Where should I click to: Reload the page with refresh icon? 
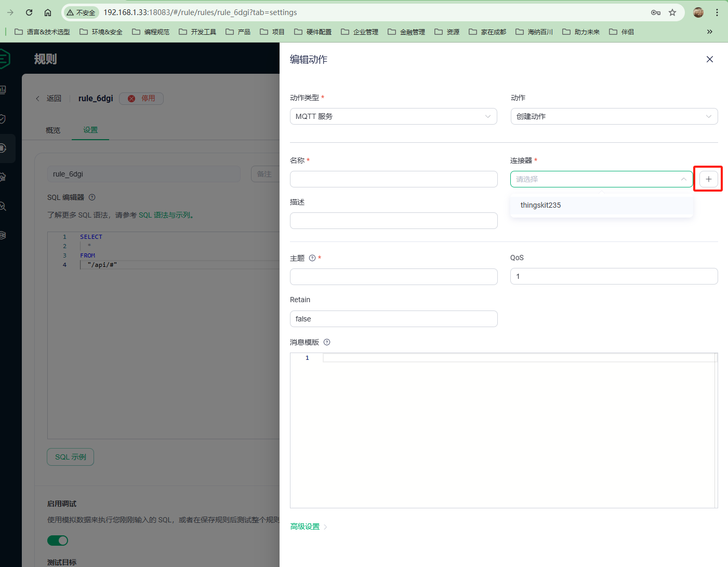(29, 12)
